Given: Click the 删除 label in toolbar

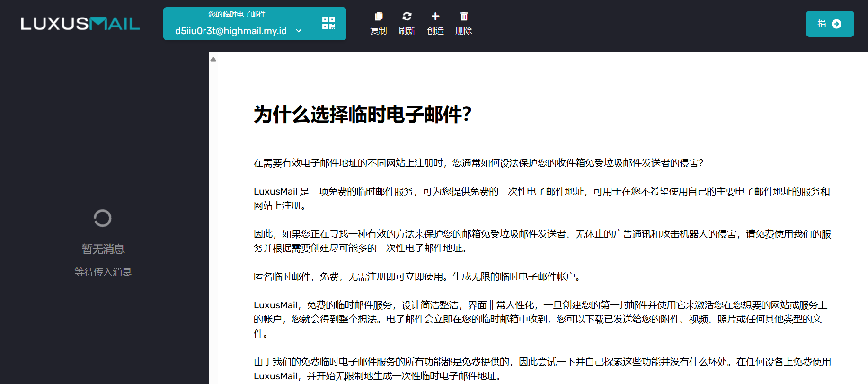Looking at the screenshot, I should (464, 31).
